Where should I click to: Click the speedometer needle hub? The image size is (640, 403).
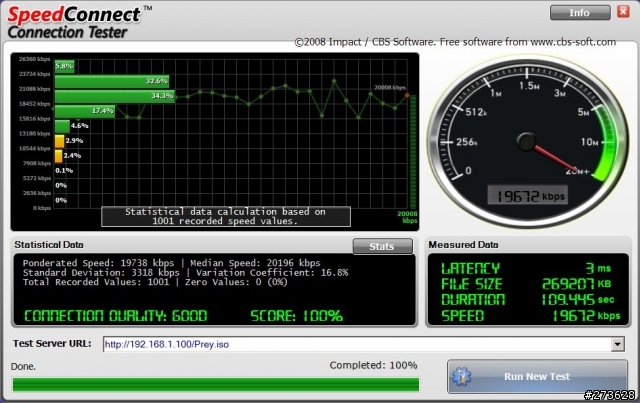(526, 141)
